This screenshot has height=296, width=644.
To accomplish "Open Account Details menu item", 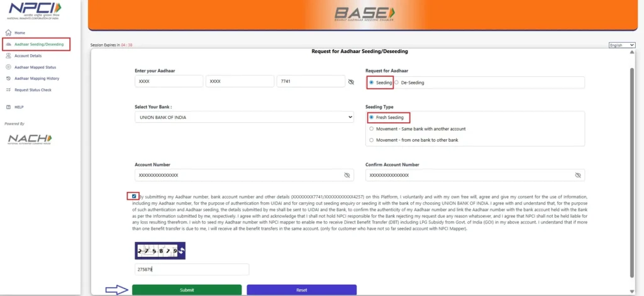I will 28,56.
